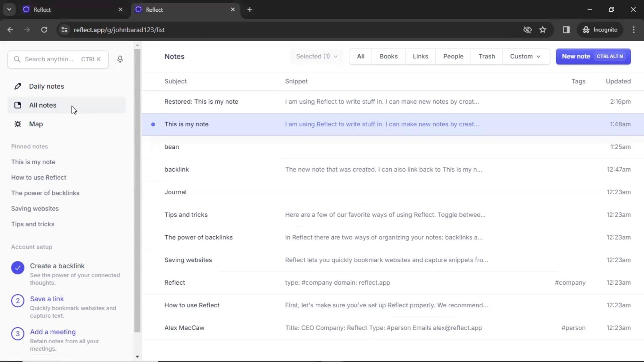Image resolution: width=644 pixels, height=362 pixels.
Task: Click step 3 circle for Add a meeting
Action: tap(18, 334)
